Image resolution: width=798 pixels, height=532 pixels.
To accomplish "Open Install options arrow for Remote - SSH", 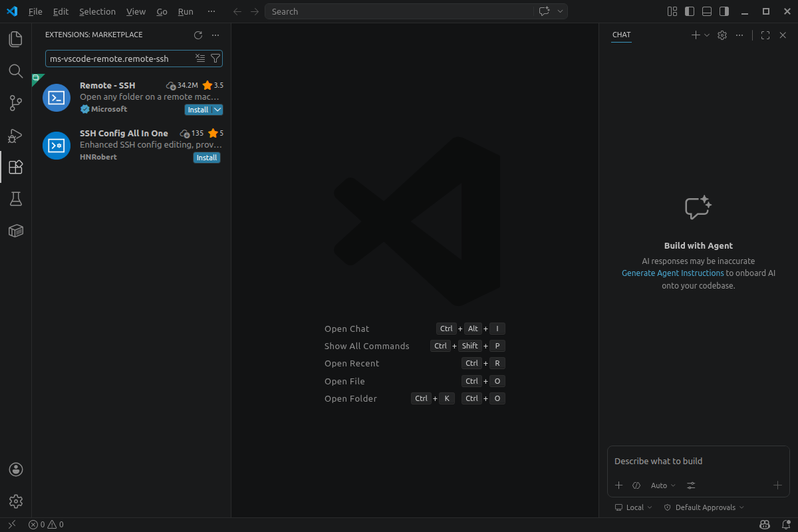I will 217,110.
